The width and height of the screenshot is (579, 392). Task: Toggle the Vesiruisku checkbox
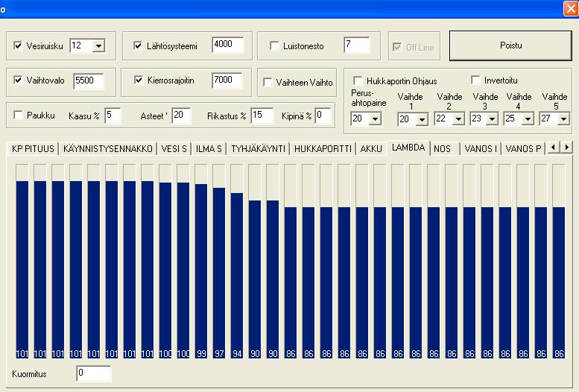(x=18, y=45)
